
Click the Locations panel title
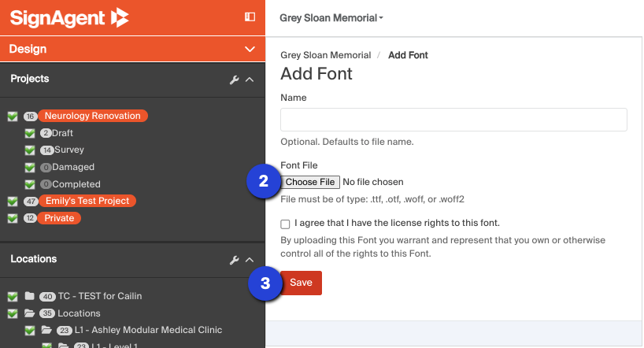point(34,259)
